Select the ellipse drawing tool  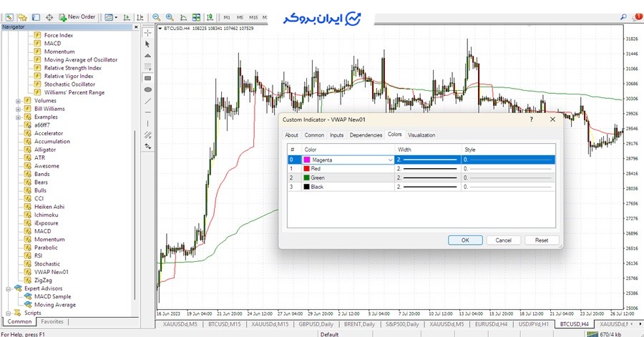[x=148, y=89]
